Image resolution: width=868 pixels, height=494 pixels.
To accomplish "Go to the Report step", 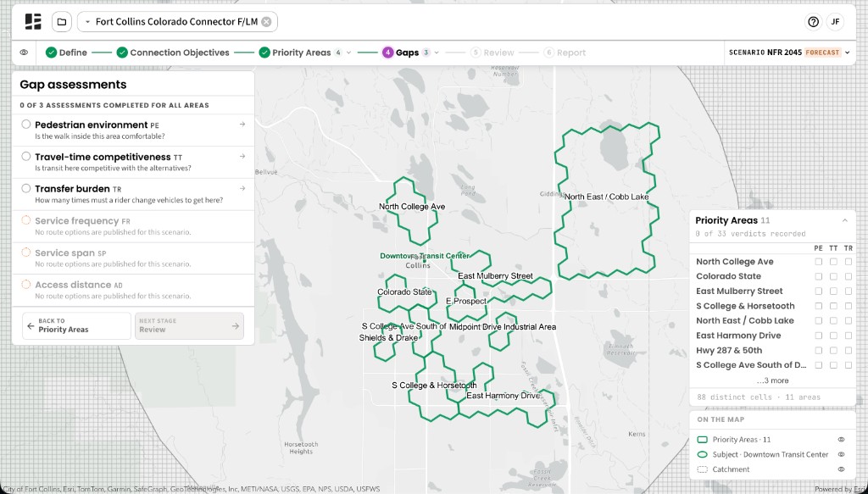I will tap(565, 53).
